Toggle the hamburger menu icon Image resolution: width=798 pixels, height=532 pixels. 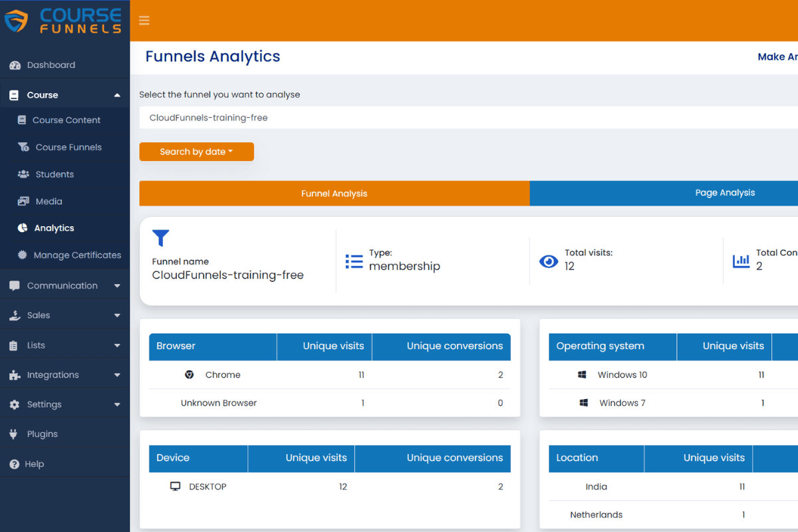click(x=144, y=21)
